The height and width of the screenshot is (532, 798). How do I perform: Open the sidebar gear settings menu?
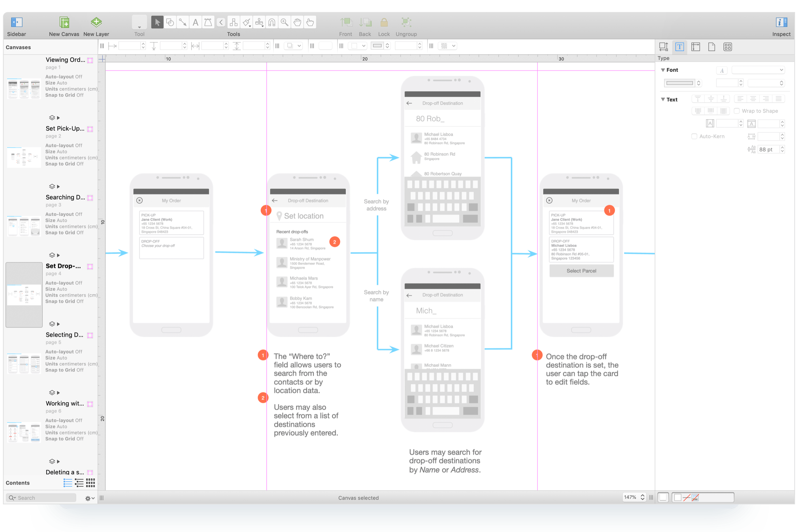(89, 498)
